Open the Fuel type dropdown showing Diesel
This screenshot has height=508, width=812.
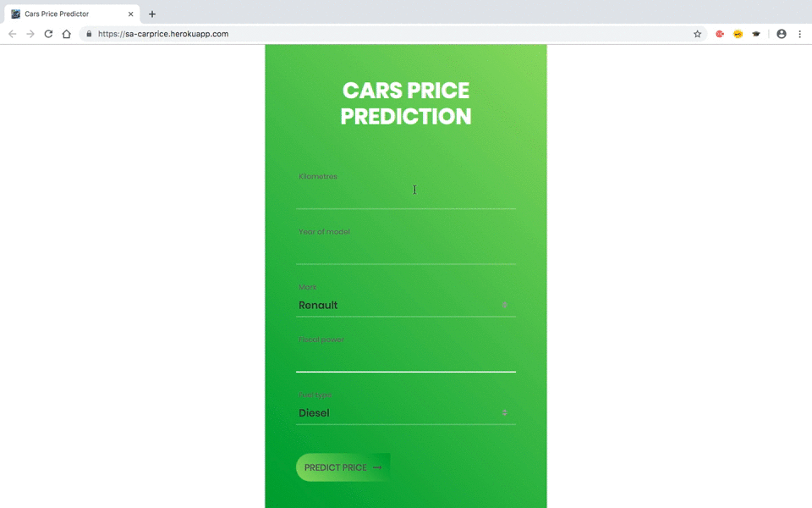pyautogui.click(x=406, y=412)
